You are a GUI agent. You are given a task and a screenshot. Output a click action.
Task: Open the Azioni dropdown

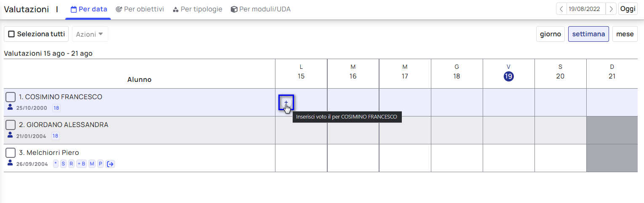(90, 34)
